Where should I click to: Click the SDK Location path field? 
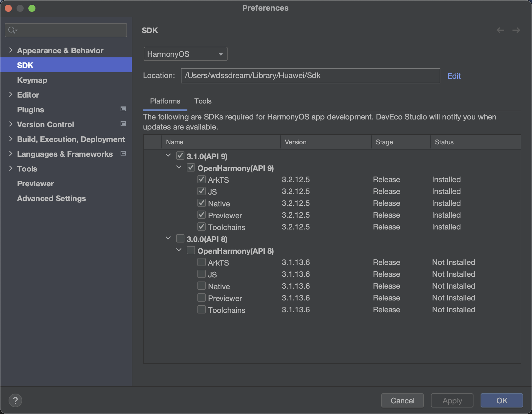310,76
